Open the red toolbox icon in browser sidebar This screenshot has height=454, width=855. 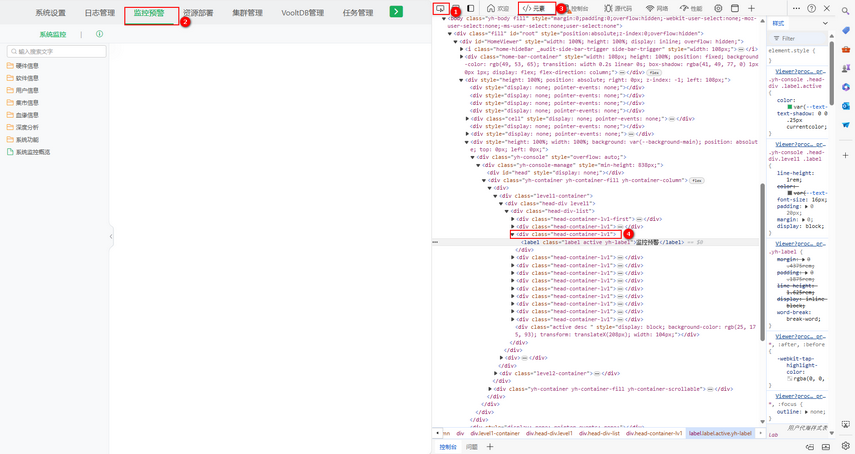tap(846, 50)
